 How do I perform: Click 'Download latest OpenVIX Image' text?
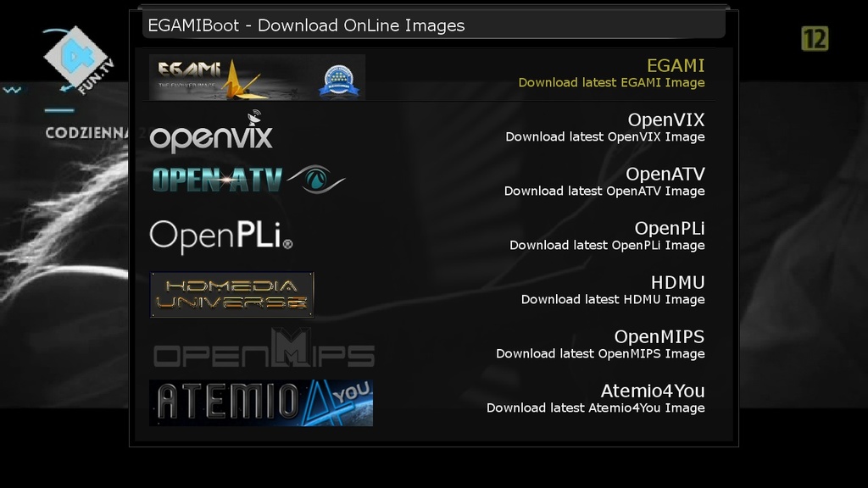click(605, 137)
